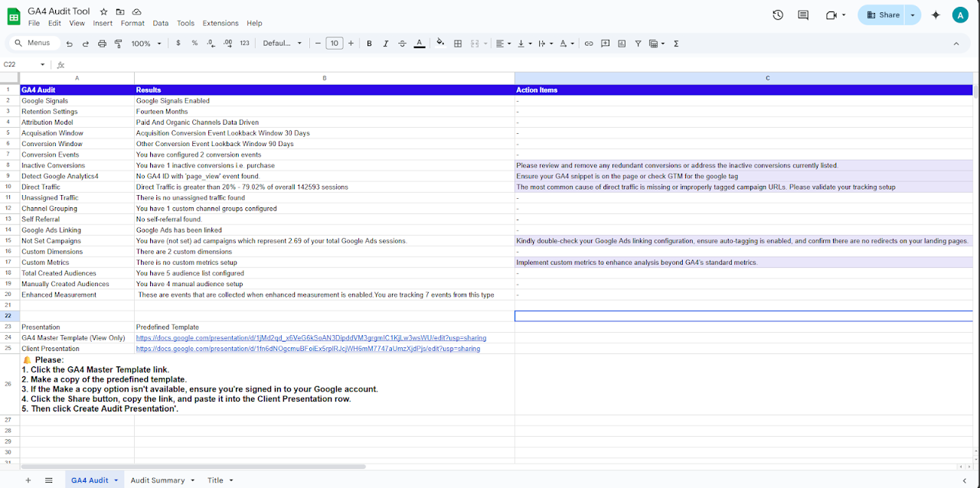Open the all sheets list icon

pos(49,480)
